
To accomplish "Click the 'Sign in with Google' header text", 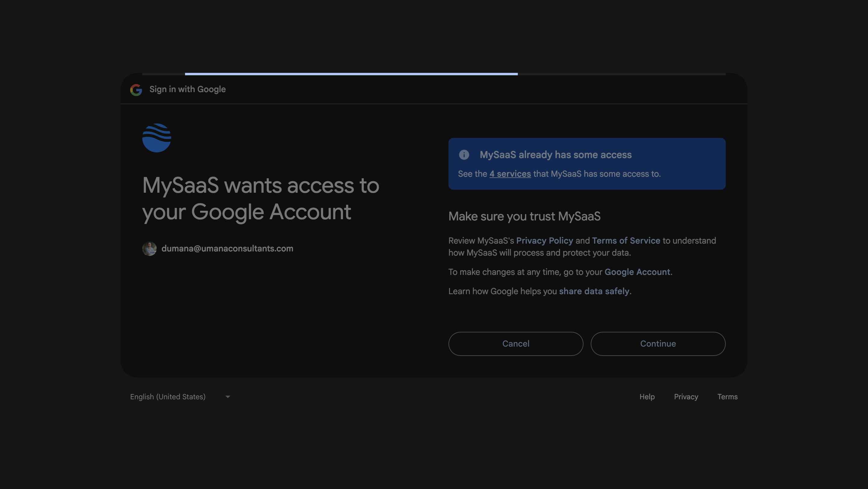I will pyautogui.click(x=187, y=89).
